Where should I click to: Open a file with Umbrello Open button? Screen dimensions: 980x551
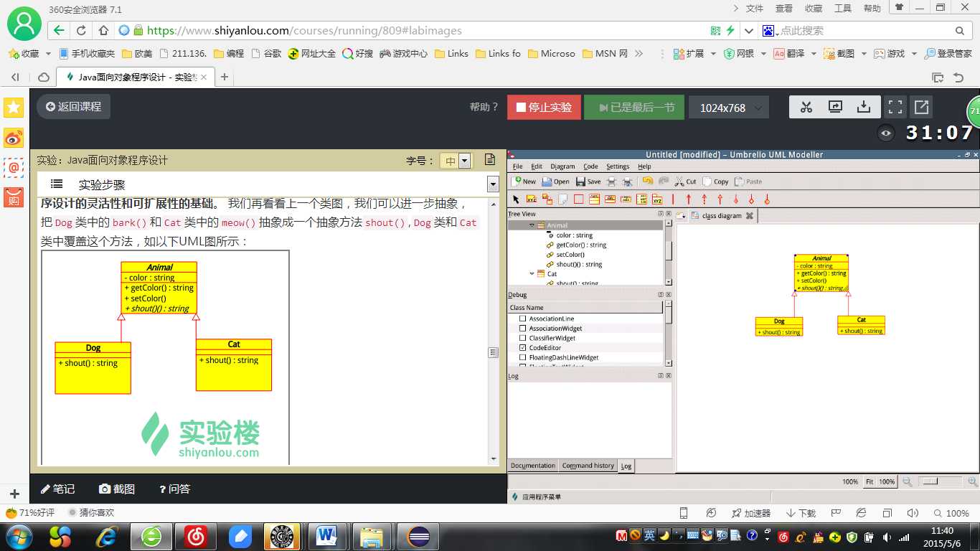555,182
